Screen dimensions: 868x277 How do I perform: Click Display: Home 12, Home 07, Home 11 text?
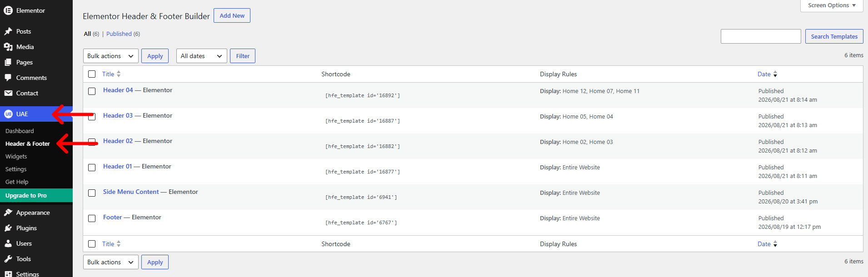point(589,91)
